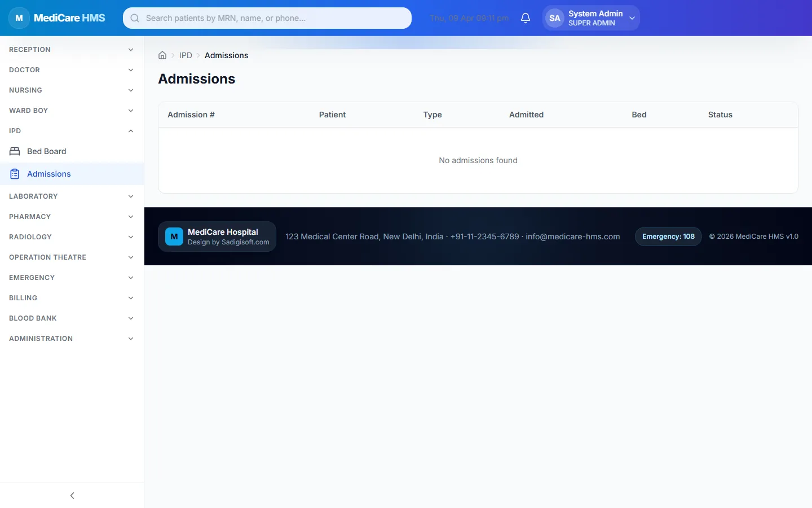Viewport: 812px width, 508px height.
Task: Open the notifications bell
Action: pyautogui.click(x=526, y=18)
